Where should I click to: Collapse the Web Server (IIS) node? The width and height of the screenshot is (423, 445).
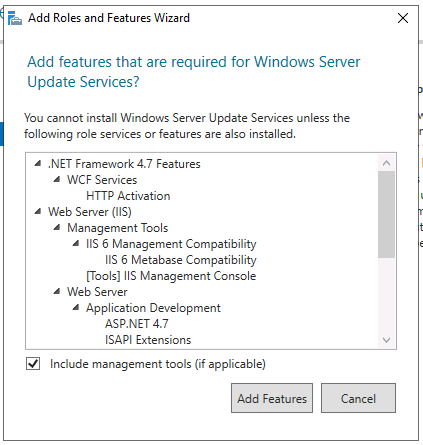pyautogui.click(x=38, y=211)
